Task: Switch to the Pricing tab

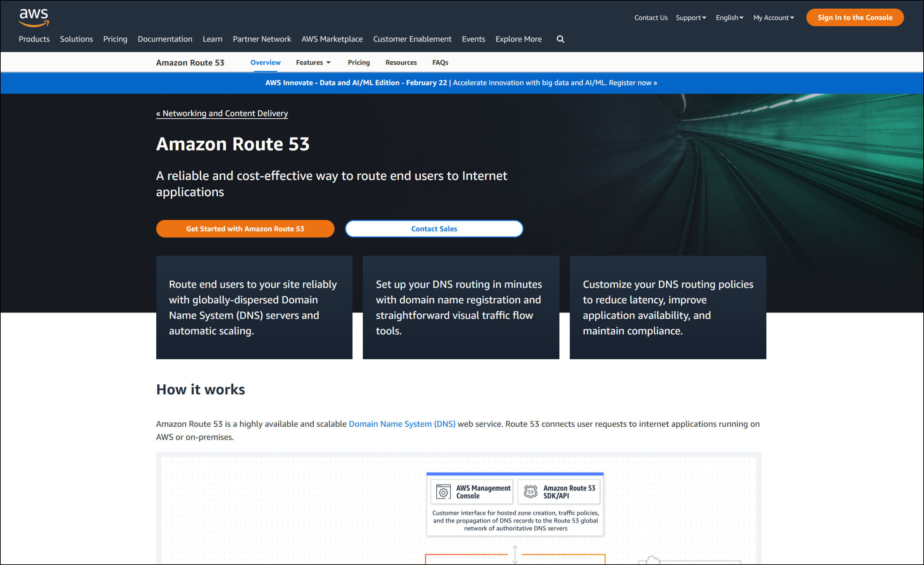Action: 358,63
